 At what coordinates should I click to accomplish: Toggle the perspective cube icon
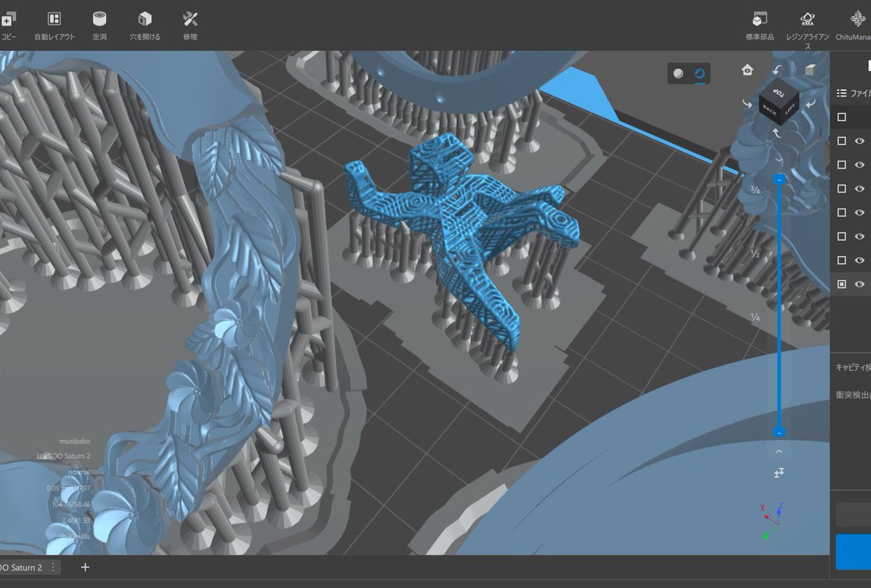tap(810, 70)
